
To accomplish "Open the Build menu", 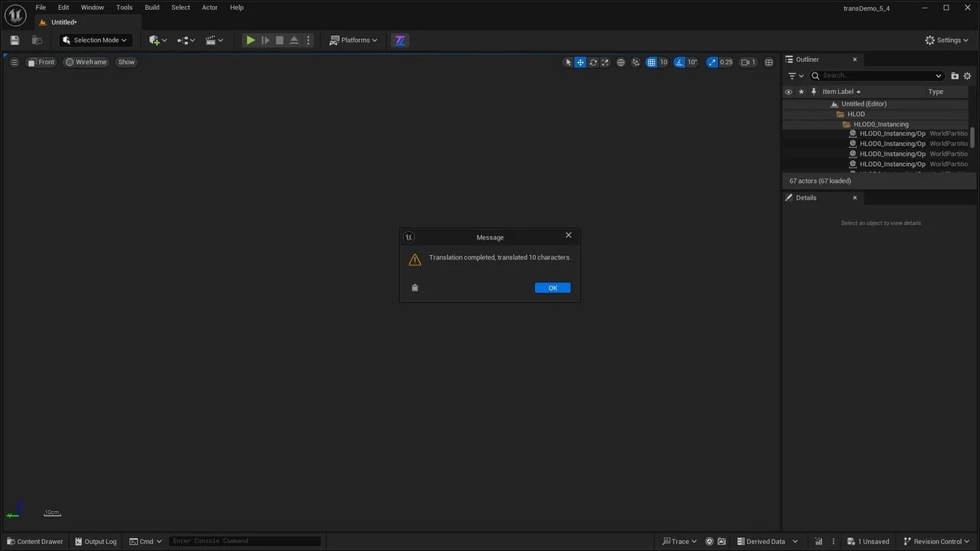I will [152, 8].
